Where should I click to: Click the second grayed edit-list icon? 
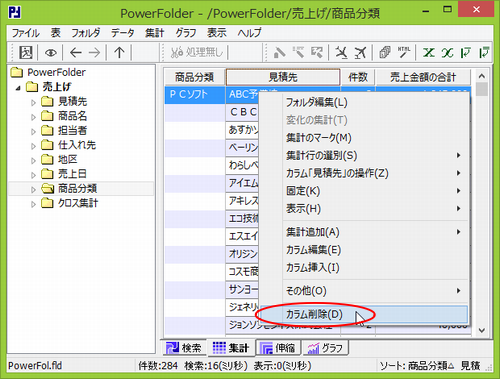(298, 52)
